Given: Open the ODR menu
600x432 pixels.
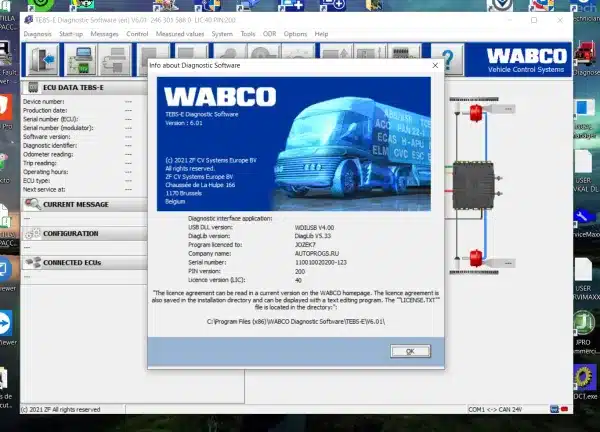Looking at the screenshot, I should [271, 33].
